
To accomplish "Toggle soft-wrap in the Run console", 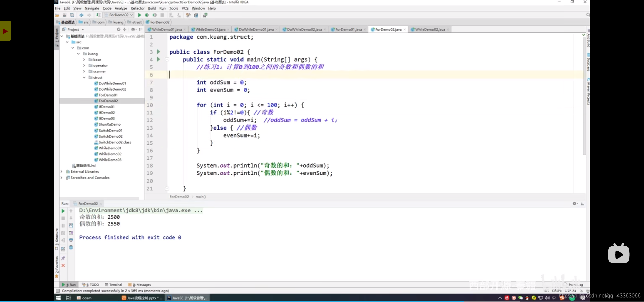I will point(71,225).
